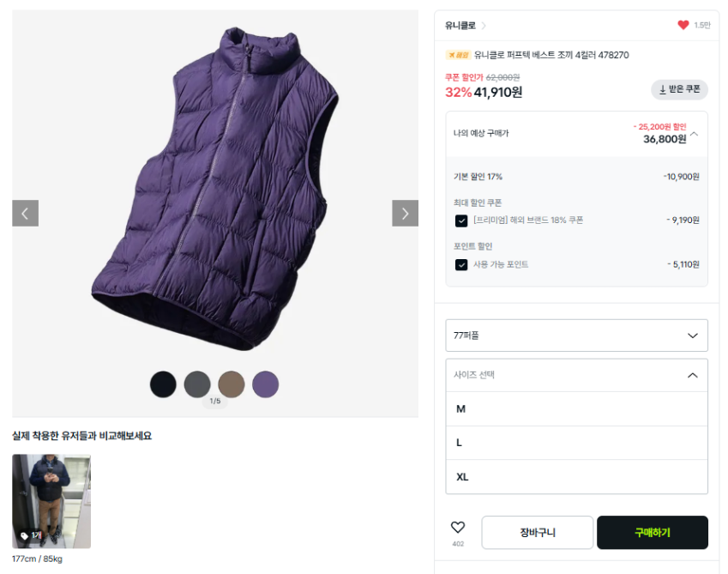The width and height of the screenshot is (728, 574).
Task: Select the brown color swatch
Action: [232, 384]
